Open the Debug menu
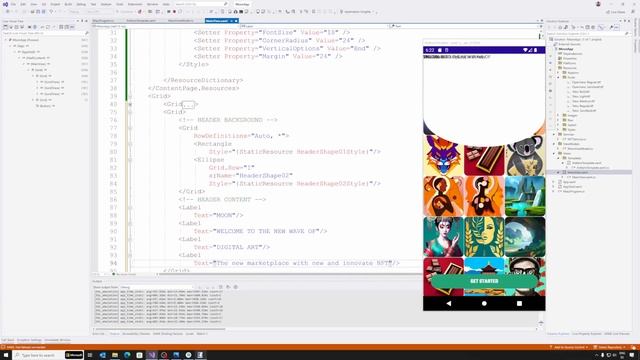Viewport: 640px width, 360px height. point(81,4)
